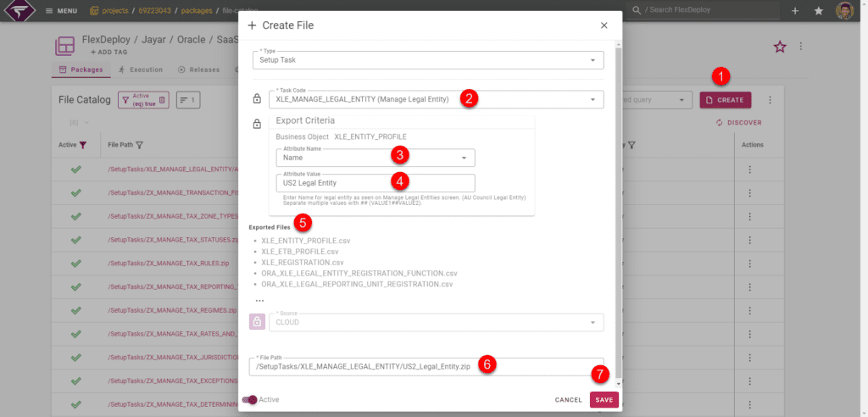Open the sort chip showing 1
This screenshot has height=417, width=868.
[x=188, y=100]
